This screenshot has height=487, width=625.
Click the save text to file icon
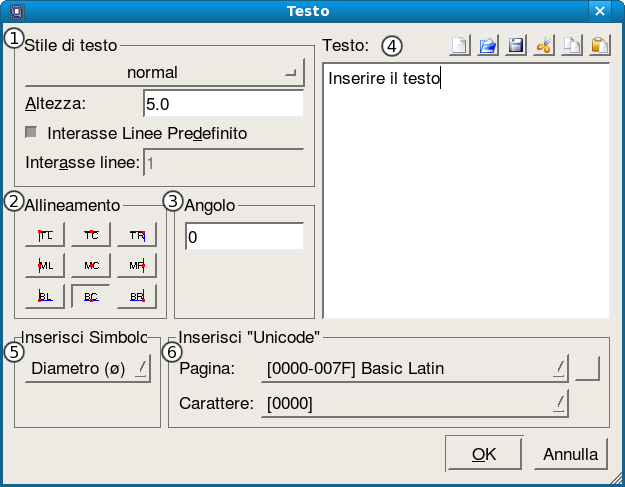pyautogui.click(x=515, y=46)
